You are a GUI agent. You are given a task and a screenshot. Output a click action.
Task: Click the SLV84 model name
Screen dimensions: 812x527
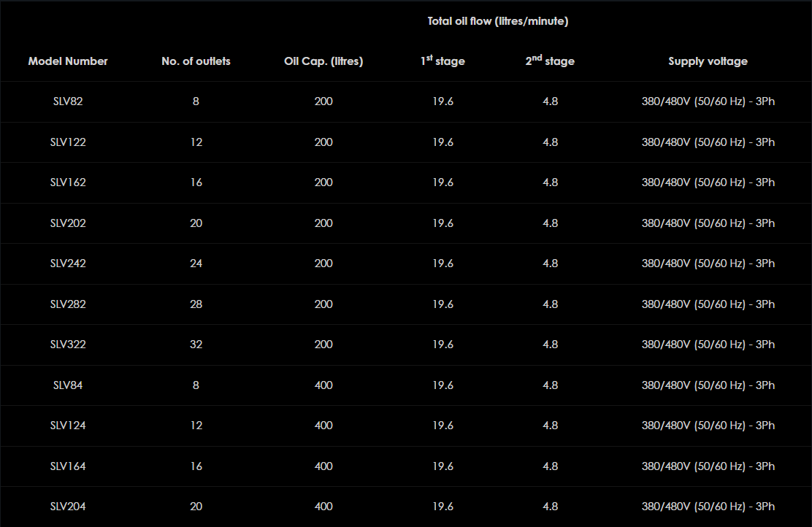click(x=68, y=385)
